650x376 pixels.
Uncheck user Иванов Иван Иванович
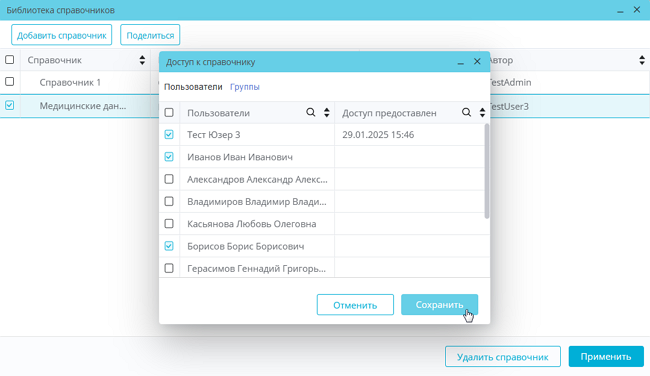click(x=169, y=157)
